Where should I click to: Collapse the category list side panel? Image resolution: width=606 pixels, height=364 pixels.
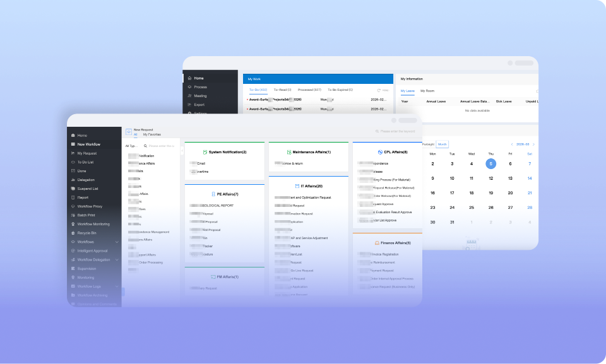click(182, 151)
